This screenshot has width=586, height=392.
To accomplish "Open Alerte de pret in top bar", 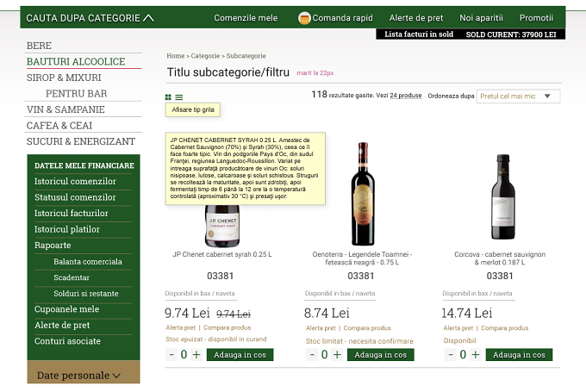I will pos(416,18).
